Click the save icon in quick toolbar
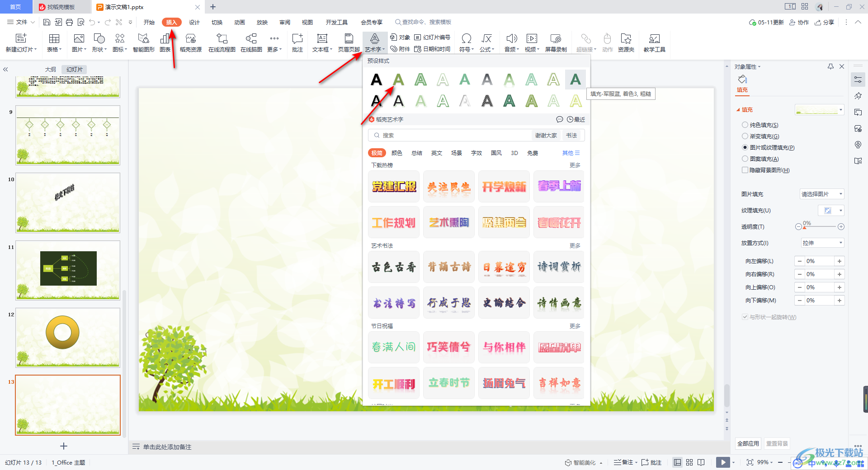This screenshot has height=470, width=868. (x=47, y=22)
